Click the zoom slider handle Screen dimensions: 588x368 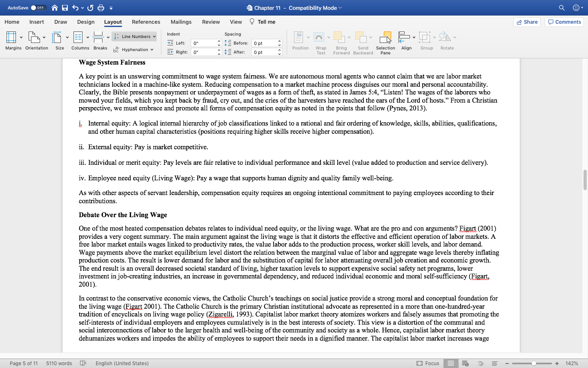pos(534,363)
